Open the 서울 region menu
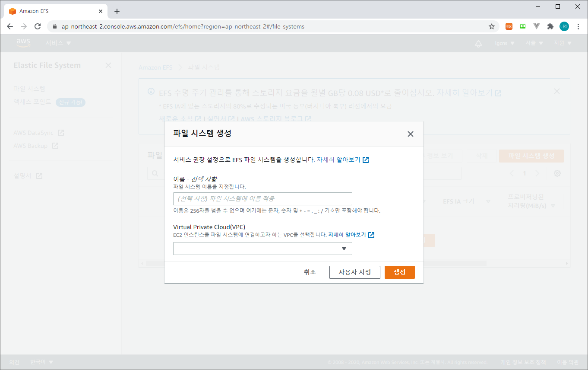Screen dimensions: 588x370 534,43
